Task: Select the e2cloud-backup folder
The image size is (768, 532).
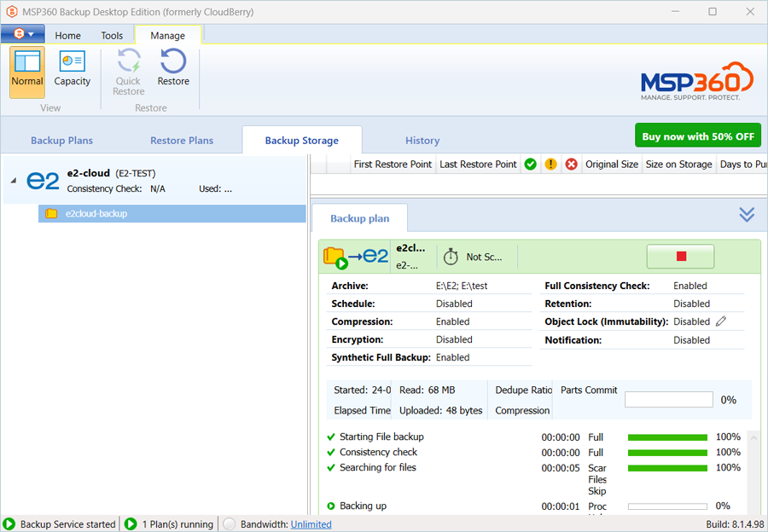Action: click(x=96, y=214)
